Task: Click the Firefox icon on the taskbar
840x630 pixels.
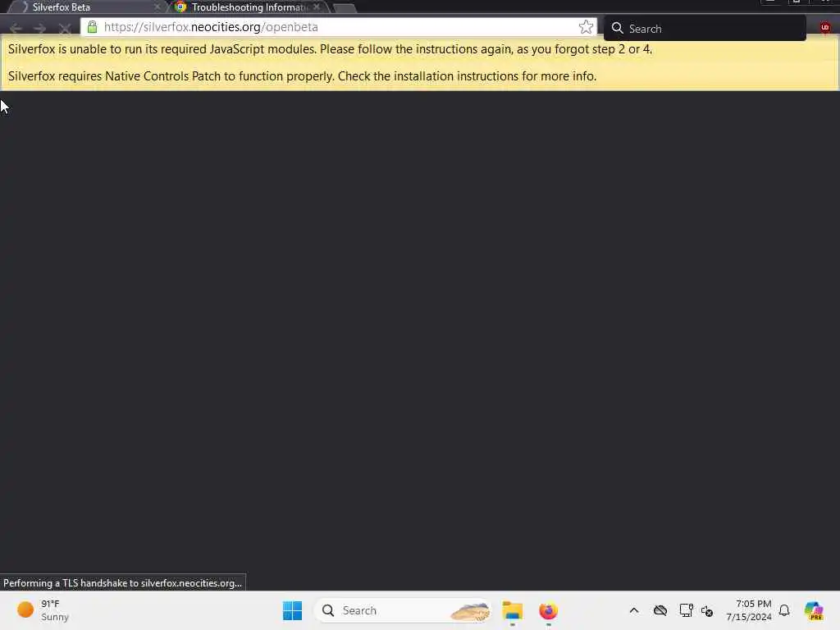Action: 548,610
